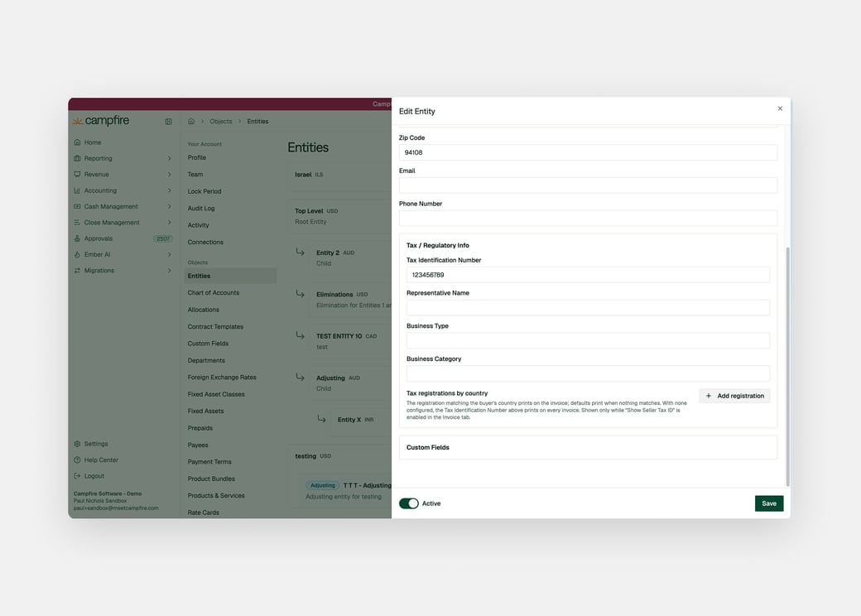
Task: Expand the Reporting submenu chevron
Action: tap(169, 158)
